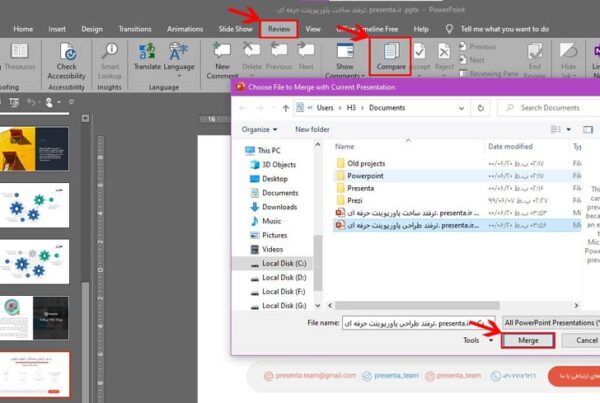Run Check Accessibility in Review ribbon
Image resolution: width=600 pixels, height=403 pixels.
tap(67, 61)
